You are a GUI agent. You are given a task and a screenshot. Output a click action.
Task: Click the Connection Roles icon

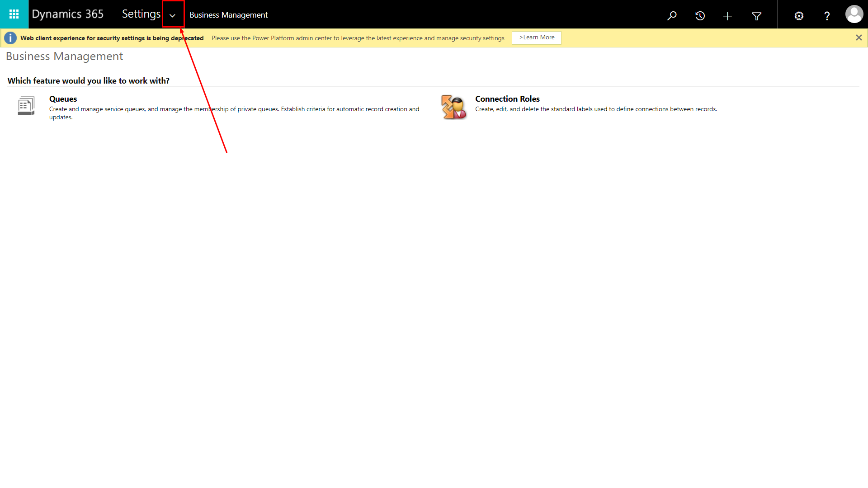(x=453, y=107)
